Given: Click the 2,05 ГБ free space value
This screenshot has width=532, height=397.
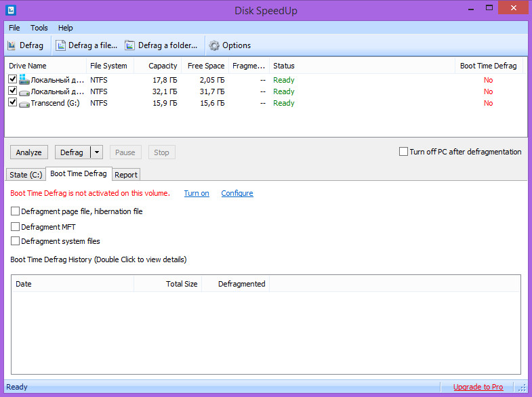Looking at the screenshot, I should [x=212, y=80].
